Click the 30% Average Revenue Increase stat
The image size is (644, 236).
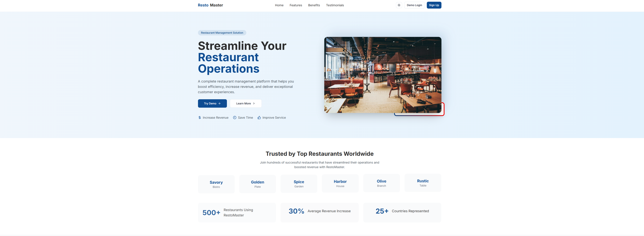coord(320,212)
